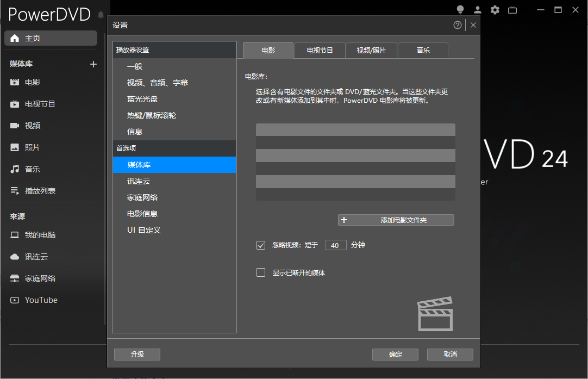Select 讯连云 preferences item in settings
This screenshot has width=588, height=379.
[174, 181]
